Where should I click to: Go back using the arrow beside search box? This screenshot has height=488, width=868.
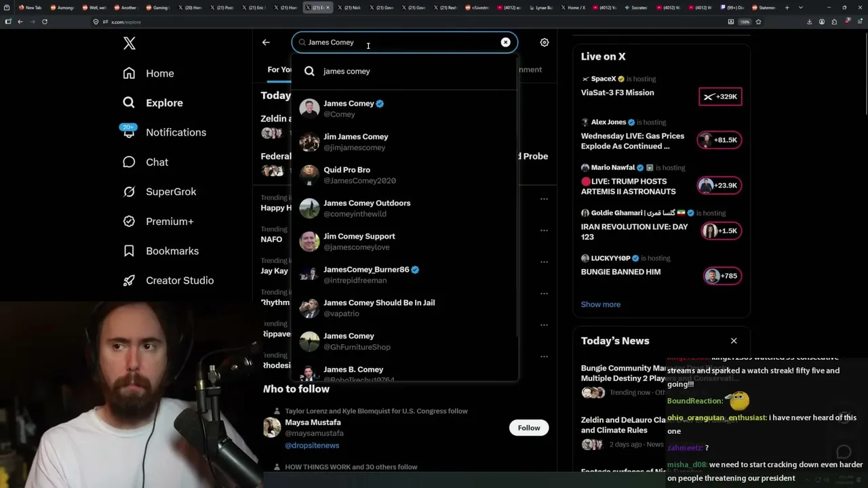click(266, 42)
